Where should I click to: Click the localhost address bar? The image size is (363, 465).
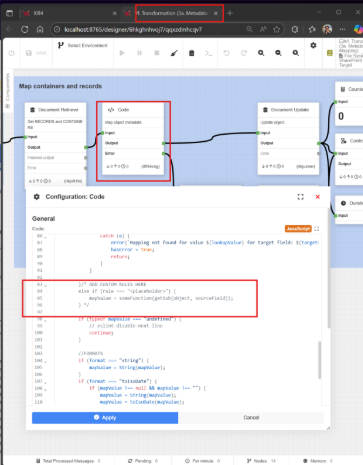(133, 29)
